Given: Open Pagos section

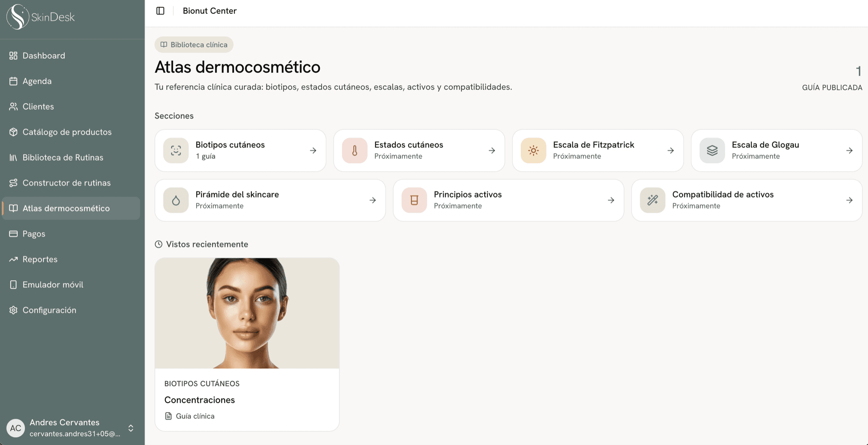Looking at the screenshot, I should point(71,234).
